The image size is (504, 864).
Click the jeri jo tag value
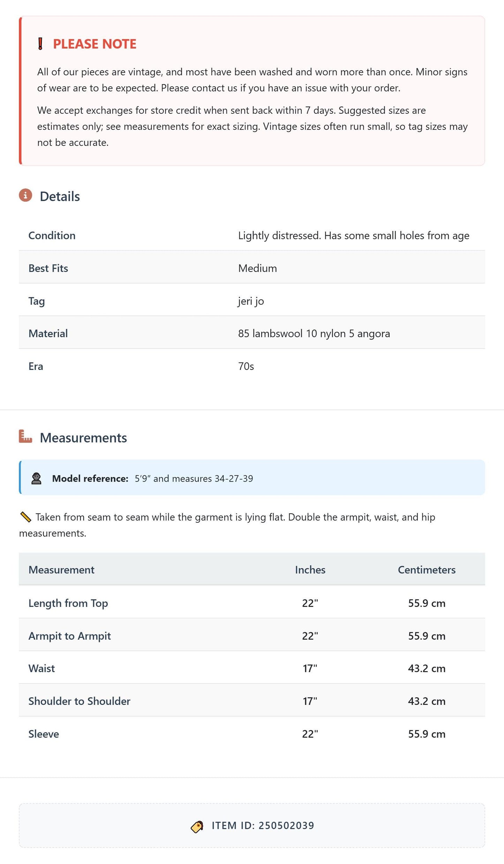(251, 301)
